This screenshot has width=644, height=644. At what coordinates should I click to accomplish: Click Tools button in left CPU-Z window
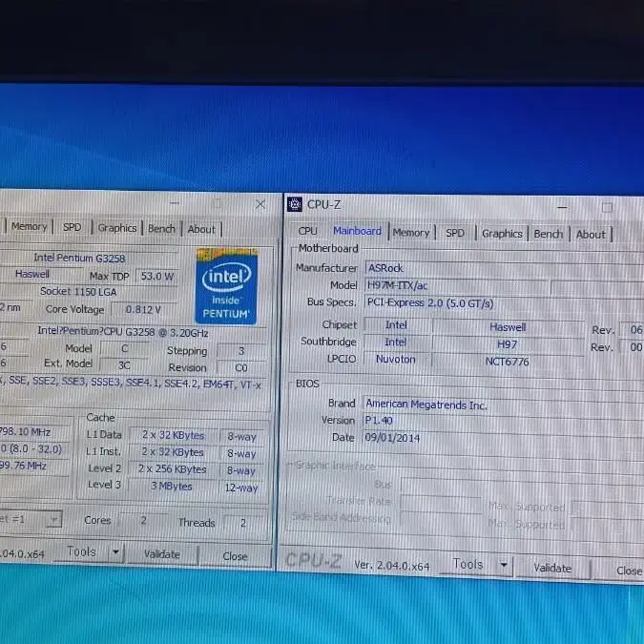[x=81, y=551]
